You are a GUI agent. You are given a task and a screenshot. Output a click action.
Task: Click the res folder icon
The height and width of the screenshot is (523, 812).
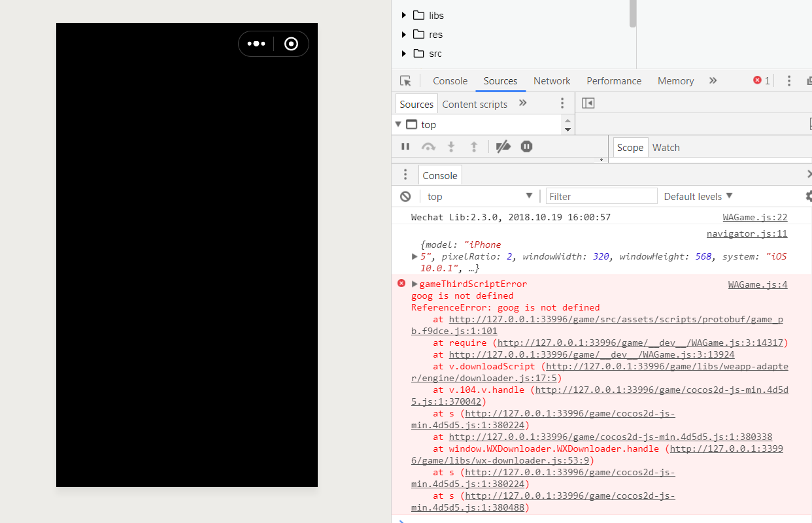coord(419,34)
